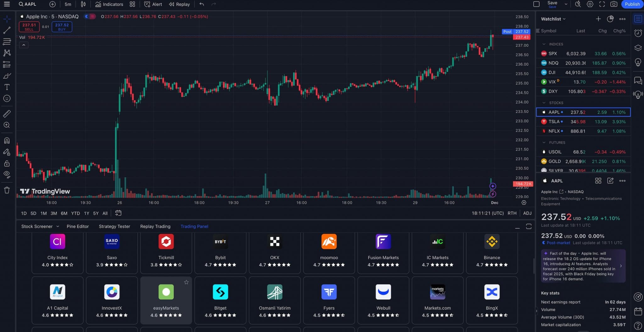The width and height of the screenshot is (644, 332).
Task: Click the Save layout button
Action: [x=552, y=4]
